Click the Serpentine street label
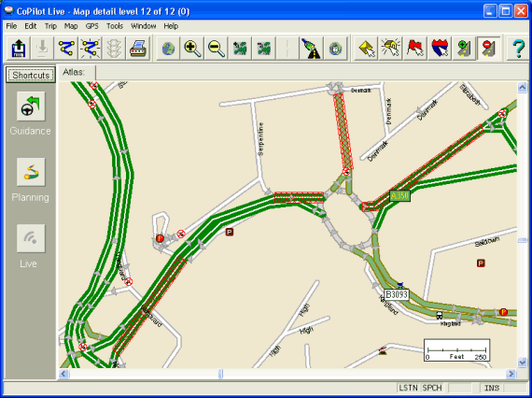Image resolution: width=532 pixels, height=398 pixels. pos(260,139)
